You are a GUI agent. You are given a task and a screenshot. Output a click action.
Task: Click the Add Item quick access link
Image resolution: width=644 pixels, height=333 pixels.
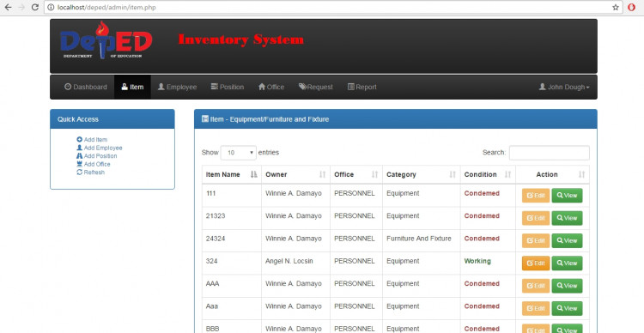tap(92, 140)
